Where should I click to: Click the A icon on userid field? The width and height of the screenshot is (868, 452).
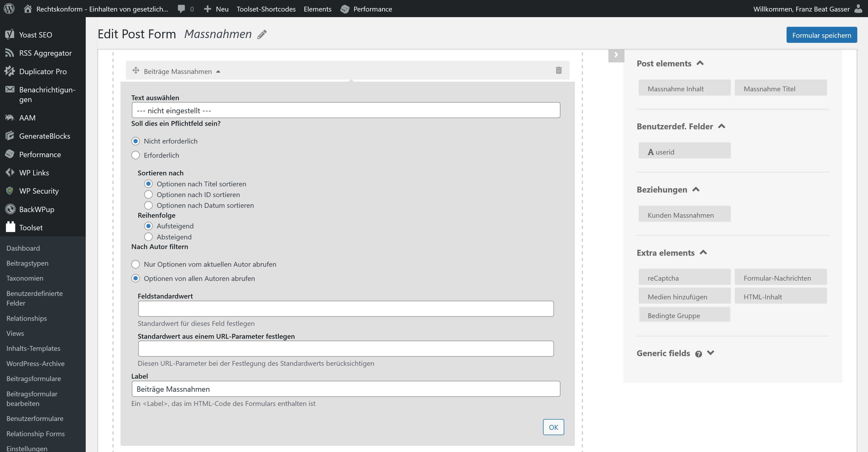coord(650,152)
